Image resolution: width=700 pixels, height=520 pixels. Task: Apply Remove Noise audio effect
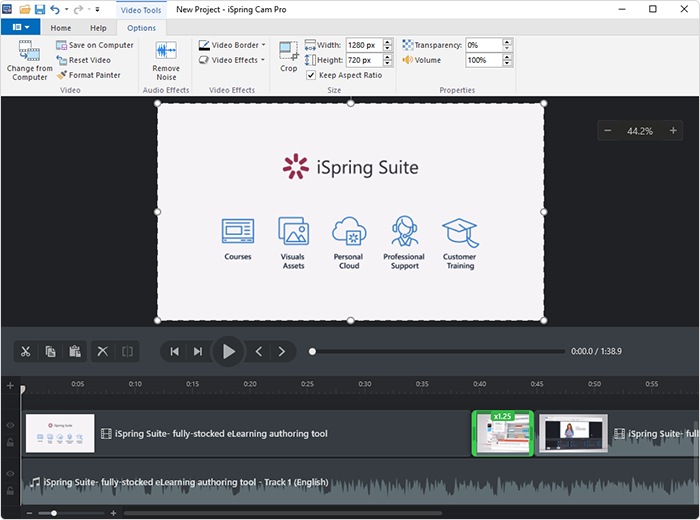coord(166,60)
